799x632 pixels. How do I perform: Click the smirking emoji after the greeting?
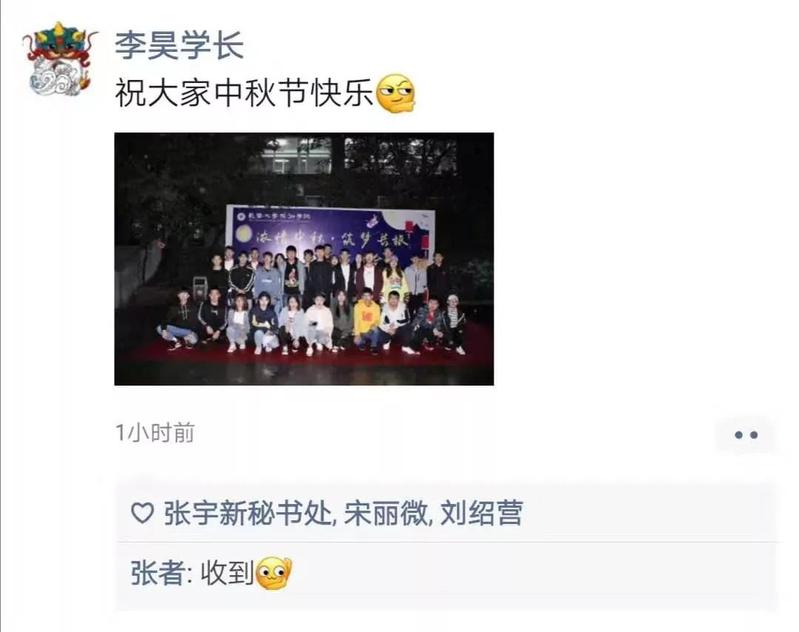click(x=395, y=93)
